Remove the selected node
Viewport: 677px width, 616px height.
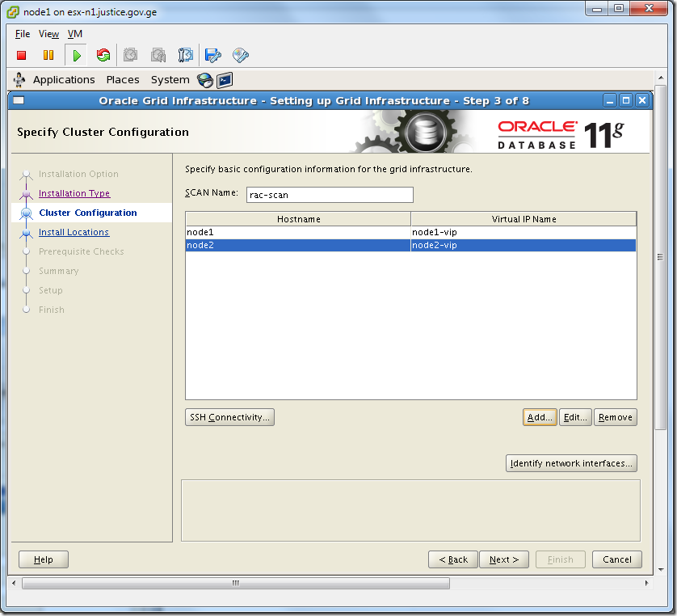coord(615,417)
